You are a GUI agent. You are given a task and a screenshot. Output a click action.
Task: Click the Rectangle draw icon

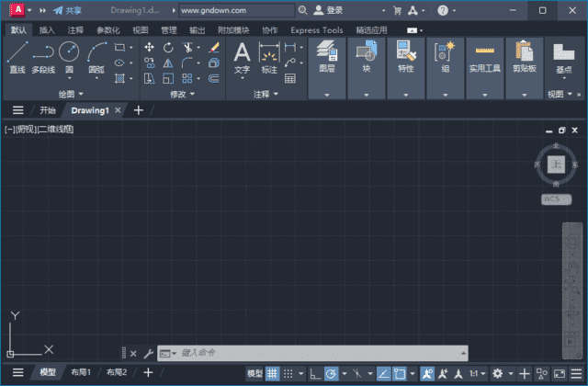coord(119,47)
